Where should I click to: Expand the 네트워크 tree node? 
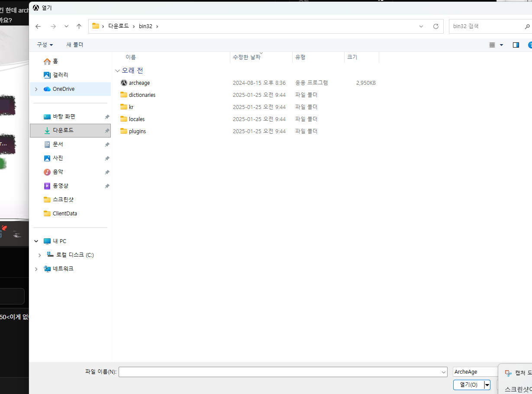[x=36, y=269]
